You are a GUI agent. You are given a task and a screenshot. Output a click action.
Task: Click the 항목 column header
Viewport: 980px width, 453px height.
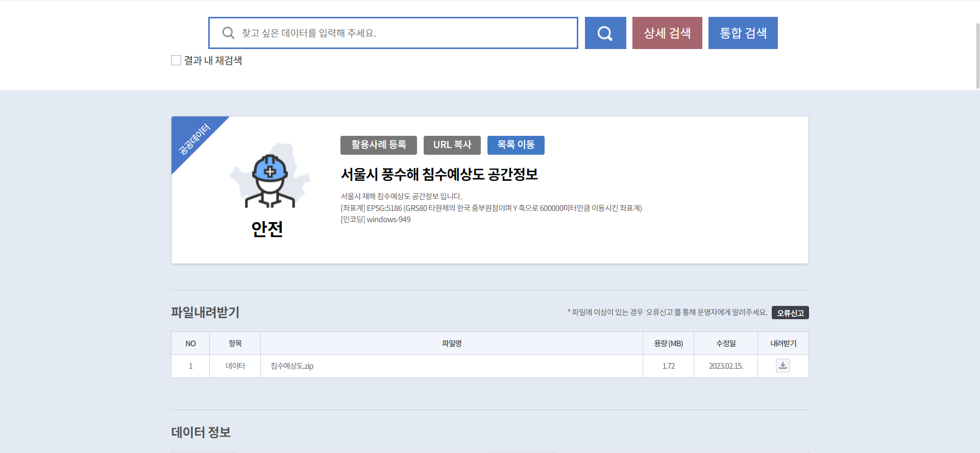(x=235, y=343)
